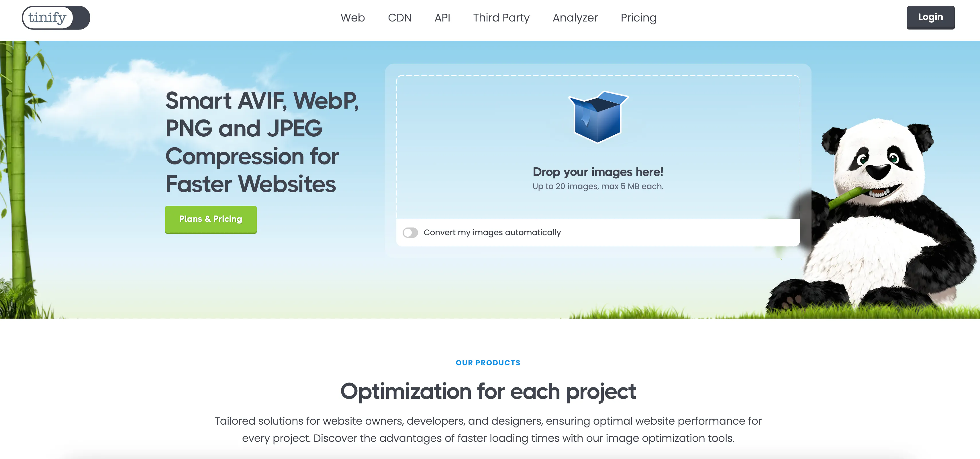The image size is (980, 459).
Task: Open the Third Party section
Action: tap(501, 17)
